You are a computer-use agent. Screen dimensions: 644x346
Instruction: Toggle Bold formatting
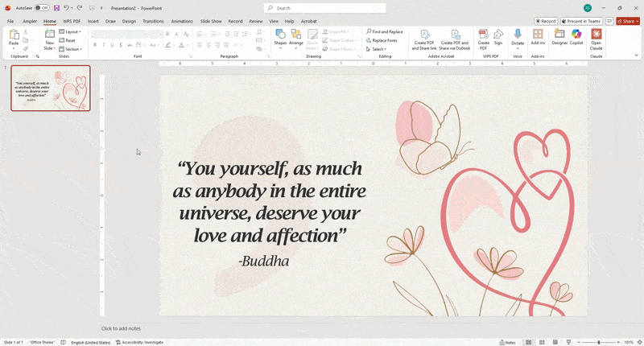[95, 45]
